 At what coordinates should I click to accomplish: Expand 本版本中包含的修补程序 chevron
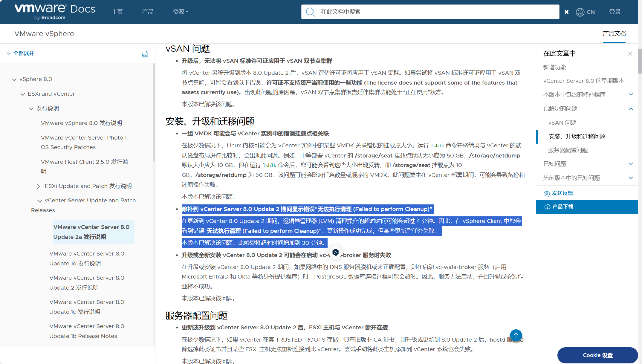coord(631,94)
